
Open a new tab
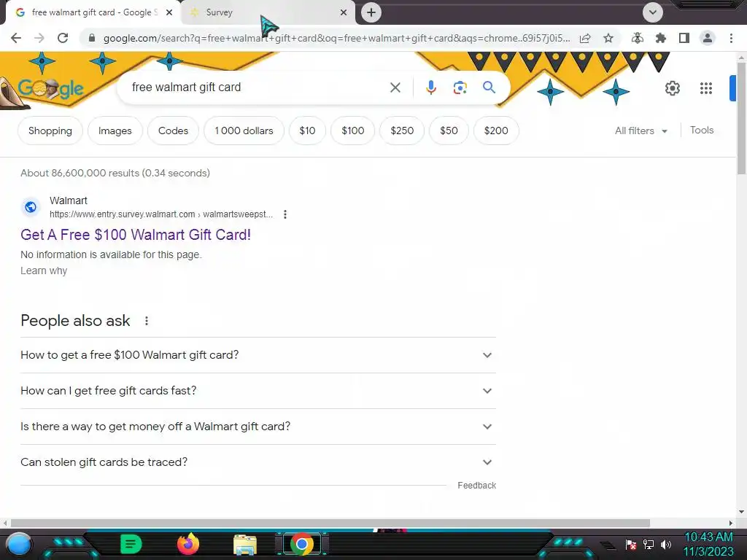click(x=371, y=12)
